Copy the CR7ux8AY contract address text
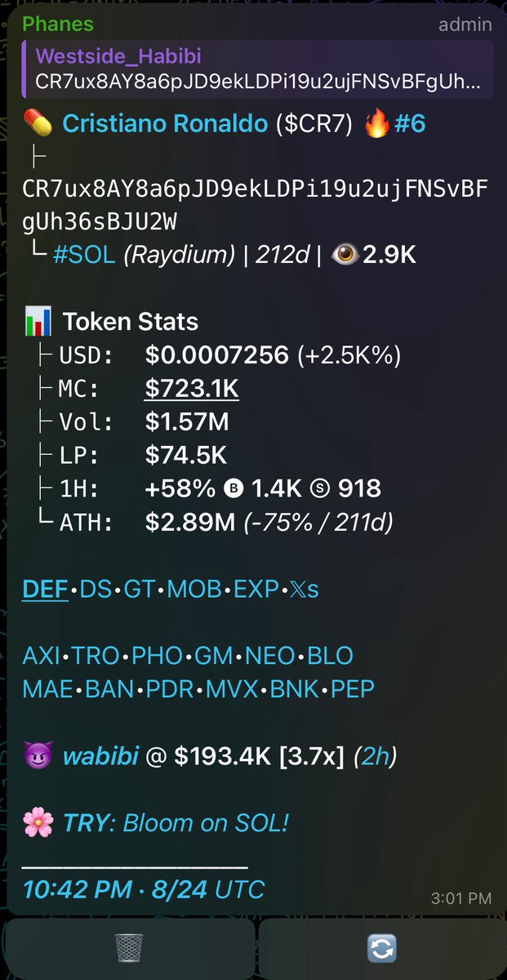This screenshot has width=507, height=980. (255, 206)
